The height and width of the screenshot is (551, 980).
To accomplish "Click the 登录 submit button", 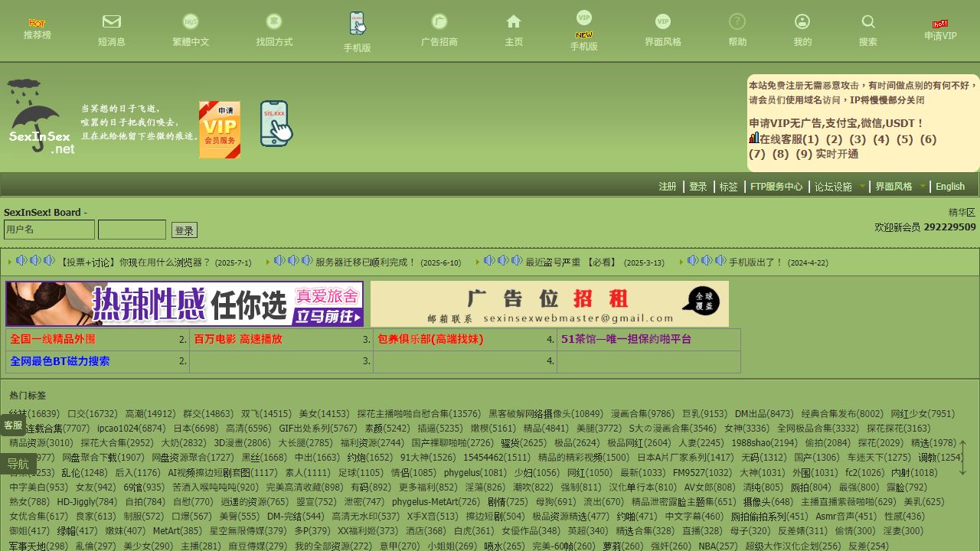I will pos(185,230).
